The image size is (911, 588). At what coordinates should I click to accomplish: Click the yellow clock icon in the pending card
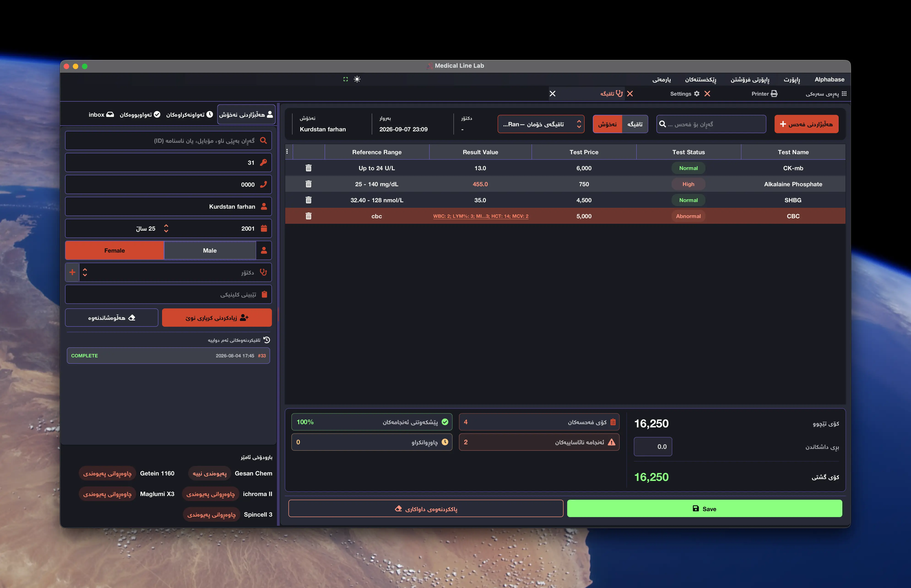(x=445, y=442)
